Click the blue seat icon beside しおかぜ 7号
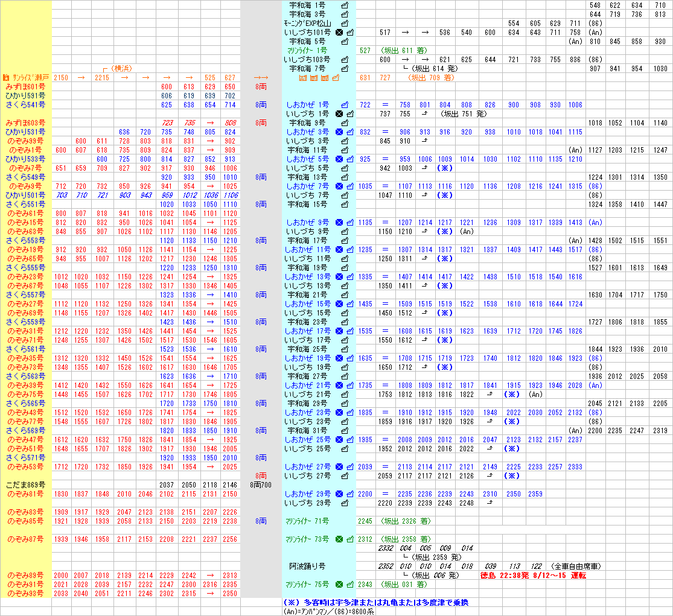The height and width of the screenshot is (616, 673). tap(350, 186)
